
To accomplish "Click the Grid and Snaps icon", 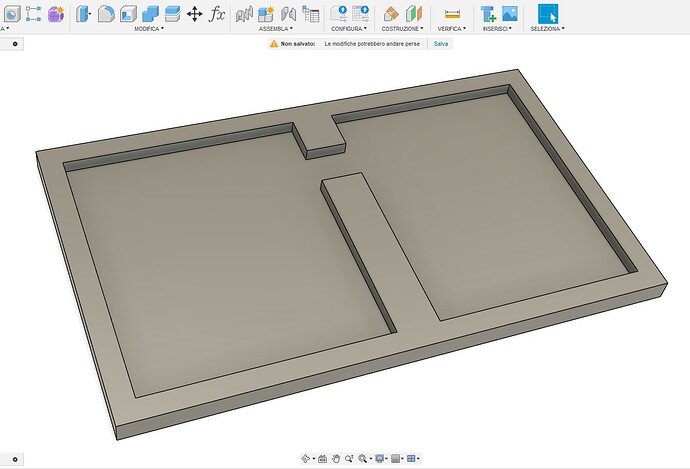I will tap(395, 458).
